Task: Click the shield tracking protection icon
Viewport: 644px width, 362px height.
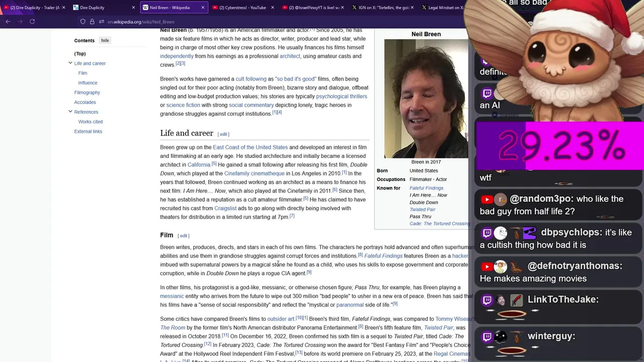Action: coord(83,22)
